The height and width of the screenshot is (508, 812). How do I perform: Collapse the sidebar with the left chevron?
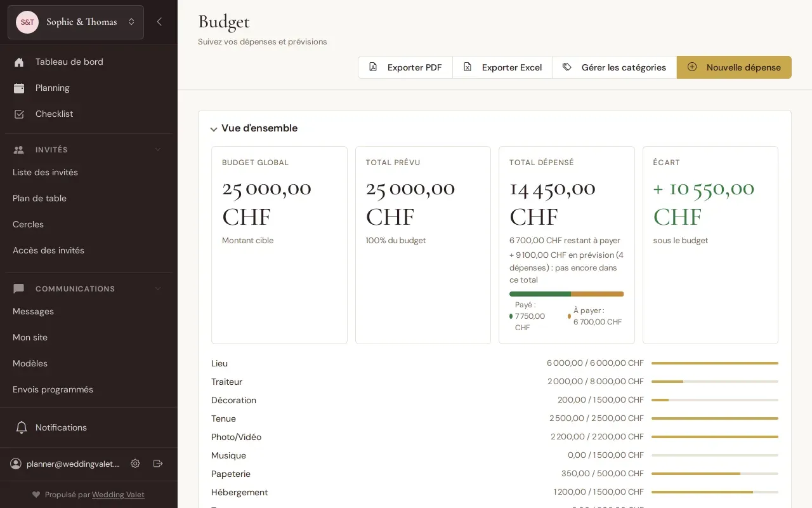coord(159,22)
